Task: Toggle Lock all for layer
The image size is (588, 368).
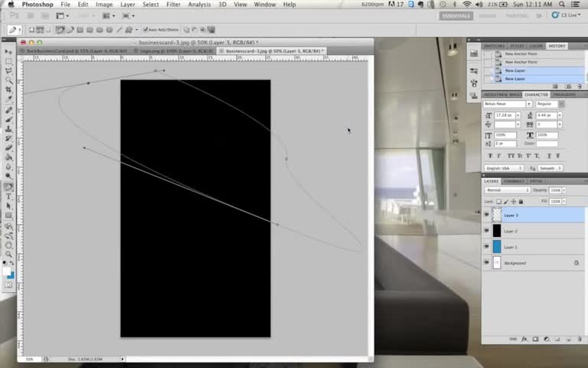Action: coord(521,202)
